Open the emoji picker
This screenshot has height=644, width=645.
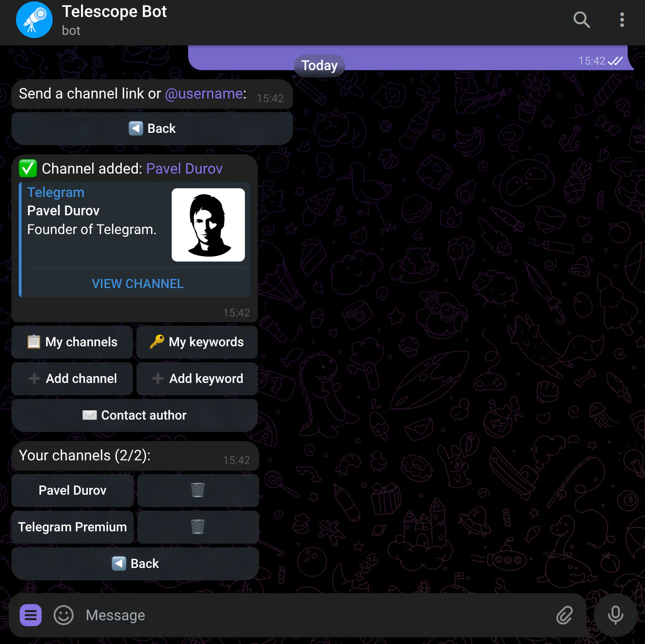tap(64, 615)
